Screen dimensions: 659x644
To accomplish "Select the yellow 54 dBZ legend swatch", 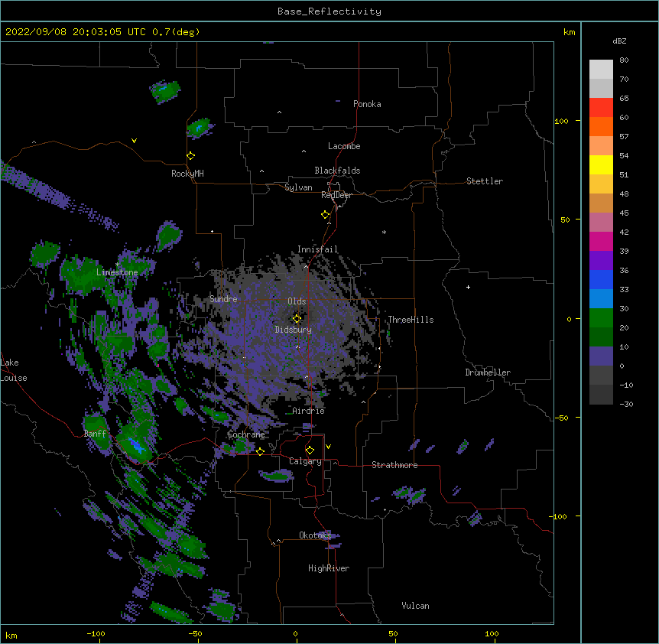I will click(x=601, y=164).
